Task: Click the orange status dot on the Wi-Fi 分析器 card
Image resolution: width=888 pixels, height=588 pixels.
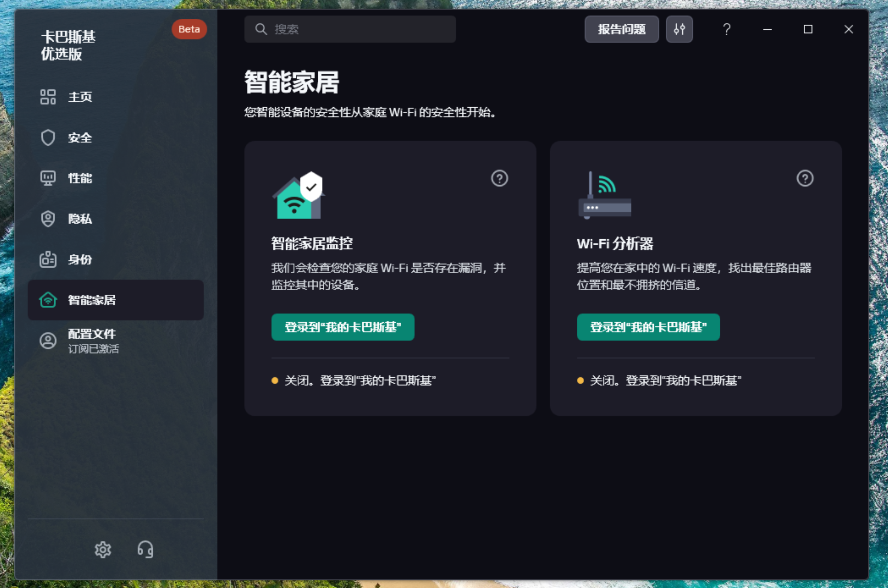Action: [x=581, y=380]
